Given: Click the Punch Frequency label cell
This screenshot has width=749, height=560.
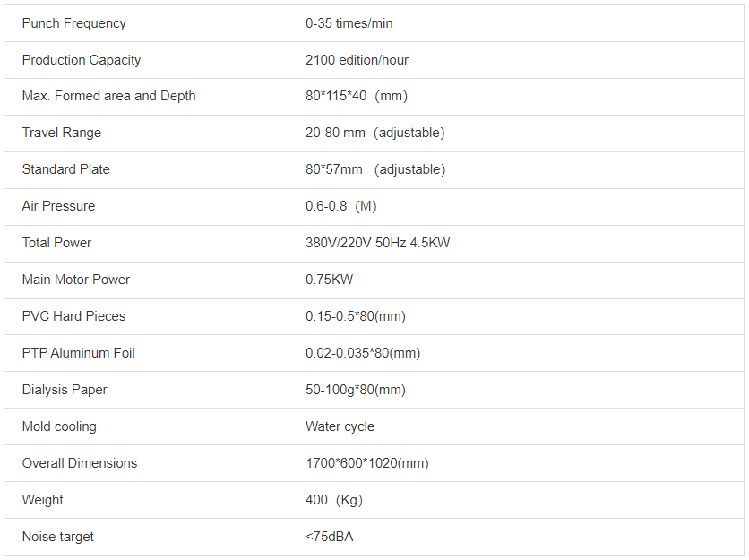Looking at the screenshot, I should click(74, 23).
